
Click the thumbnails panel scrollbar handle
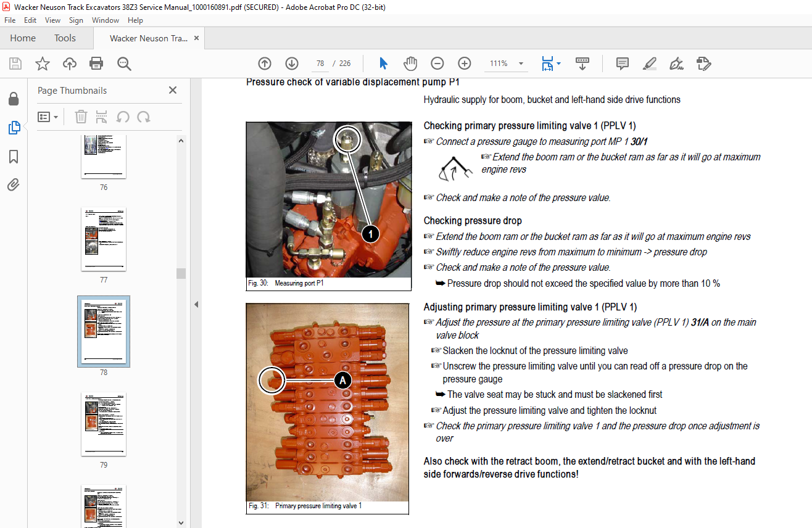click(181, 273)
